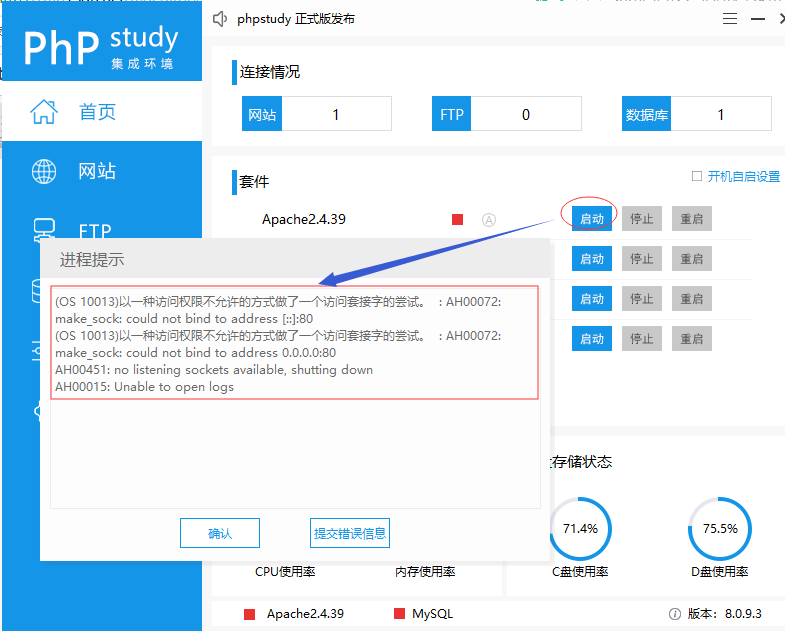Click 停止 button in third suite row
Viewport: 785px width, 631px height.
[x=642, y=299]
